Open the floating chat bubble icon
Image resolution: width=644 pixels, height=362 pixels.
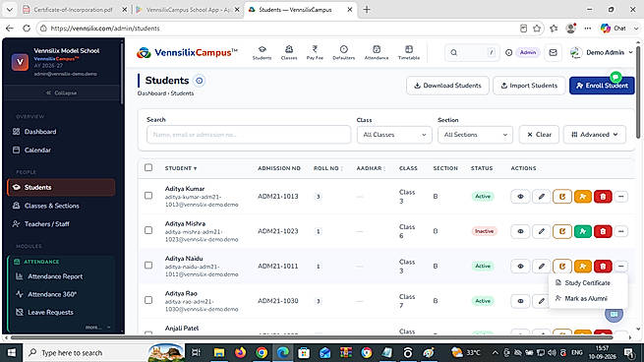point(615,314)
